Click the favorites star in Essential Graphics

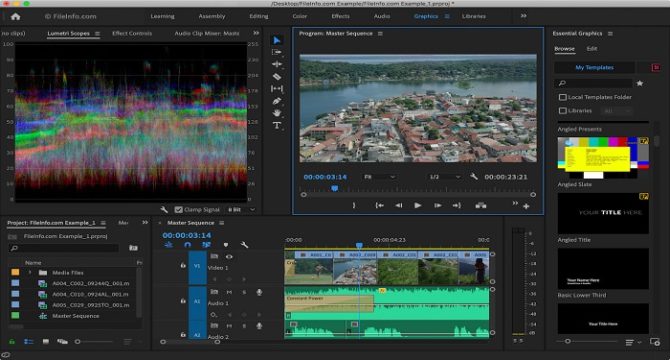pos(640,83)
